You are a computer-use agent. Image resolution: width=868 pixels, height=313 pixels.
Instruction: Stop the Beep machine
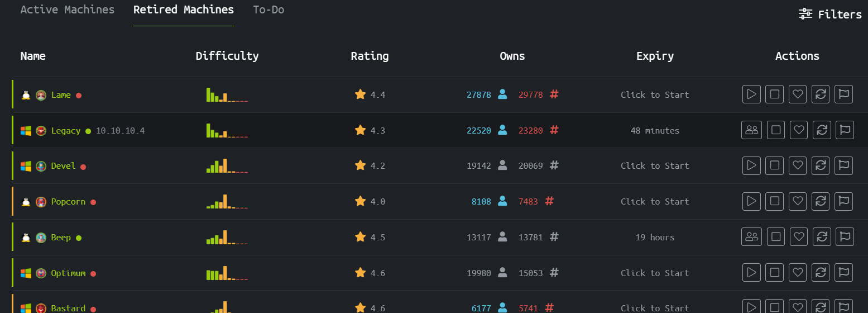[x=776, y=237]
